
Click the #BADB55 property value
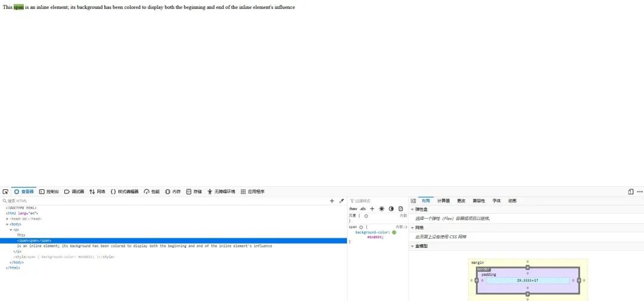tap(375, 237)
